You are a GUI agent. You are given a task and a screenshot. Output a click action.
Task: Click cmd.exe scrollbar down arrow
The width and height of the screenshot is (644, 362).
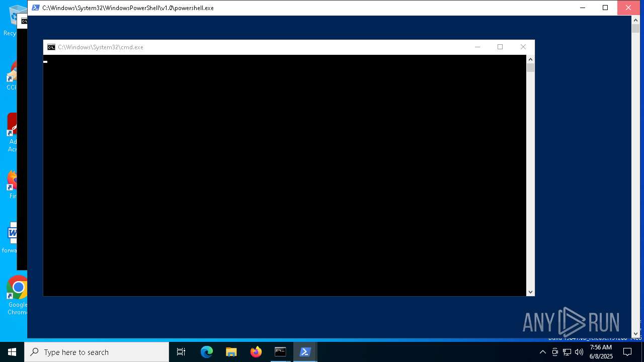[x=530, y=292]
